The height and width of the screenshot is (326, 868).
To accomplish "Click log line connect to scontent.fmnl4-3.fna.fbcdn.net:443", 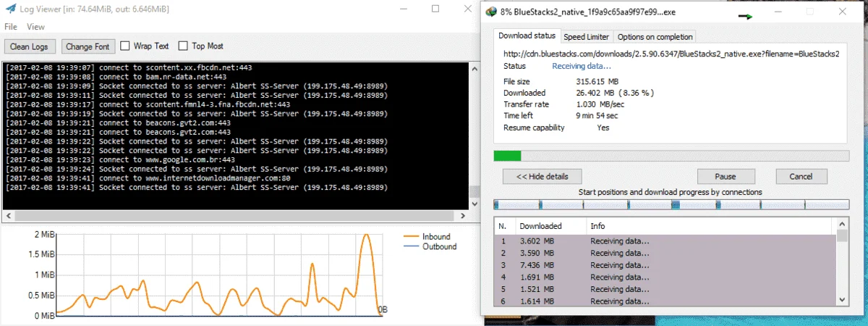I will (148, 104).
